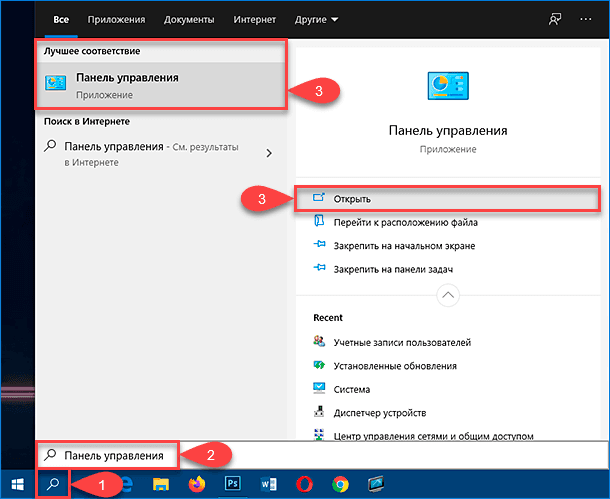Click the Панель управления title in preview pane
The width and height of the screenshot is (610, 499).
point(448,130)
